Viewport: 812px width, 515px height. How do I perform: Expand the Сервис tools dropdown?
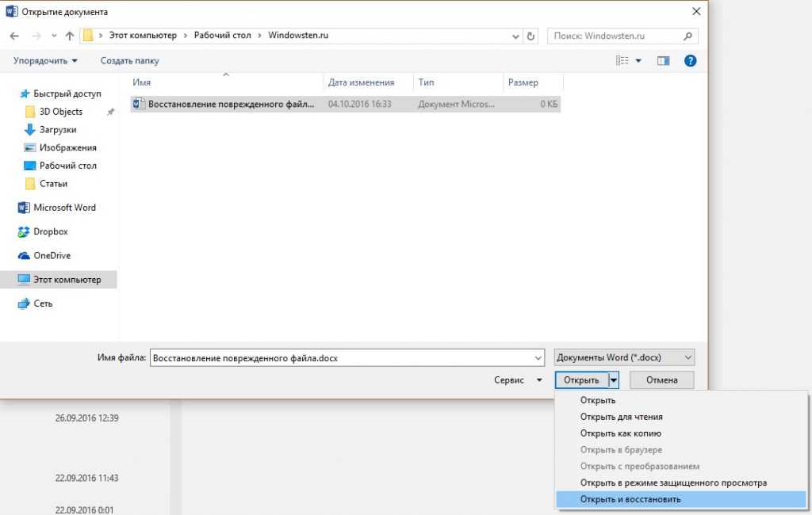(519, 380)
